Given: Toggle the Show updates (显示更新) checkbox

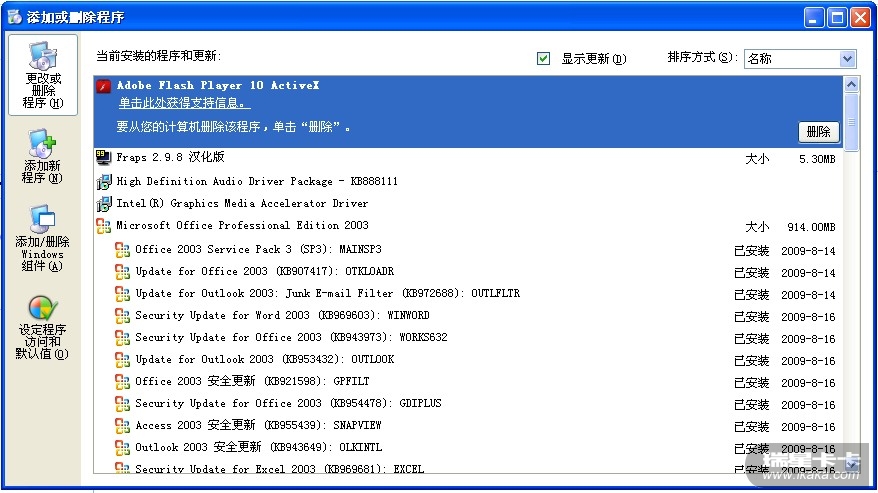Looking at the screenshot, I should click(x=543, y=58).
